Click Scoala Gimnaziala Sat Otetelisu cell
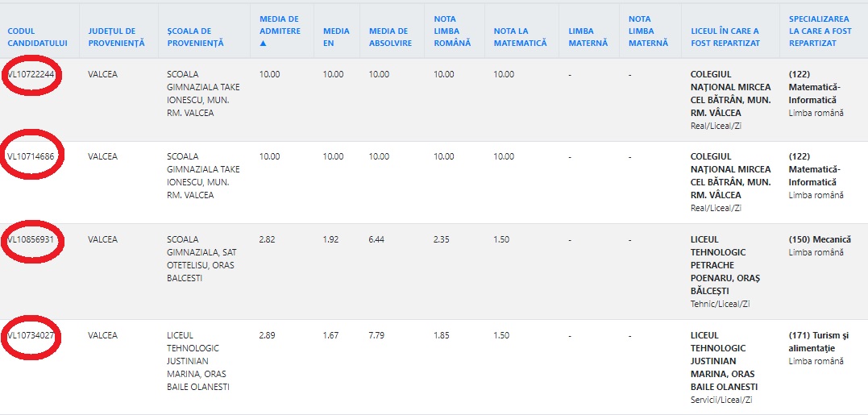The width and height of the screenshot is (868, 415). (202, 259)
